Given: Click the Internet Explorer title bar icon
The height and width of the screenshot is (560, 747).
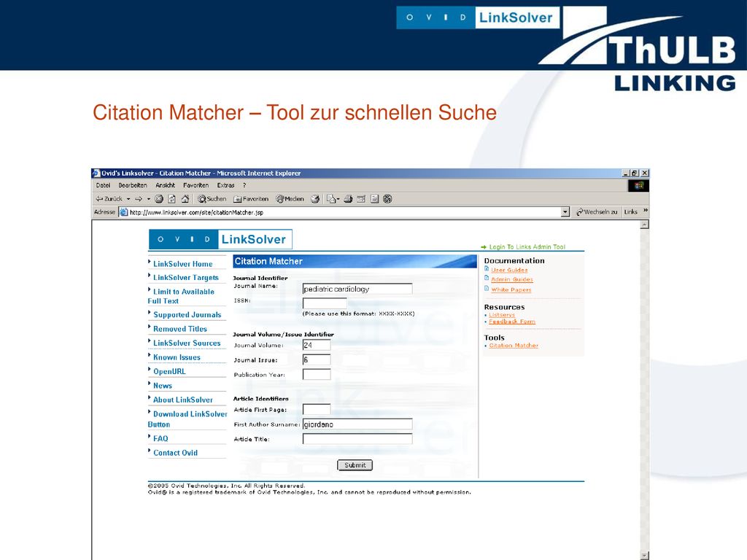Looking at the screenshot, I should [96, 173].
